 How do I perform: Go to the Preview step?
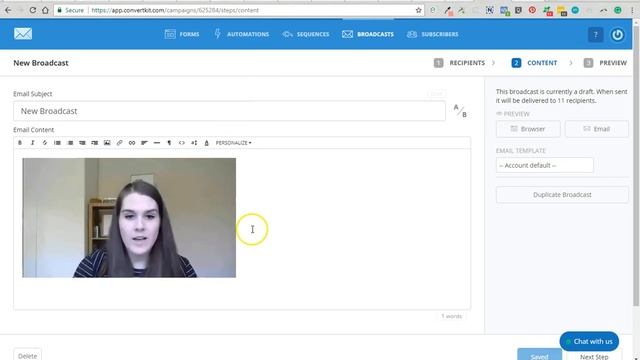click(605, 63)
